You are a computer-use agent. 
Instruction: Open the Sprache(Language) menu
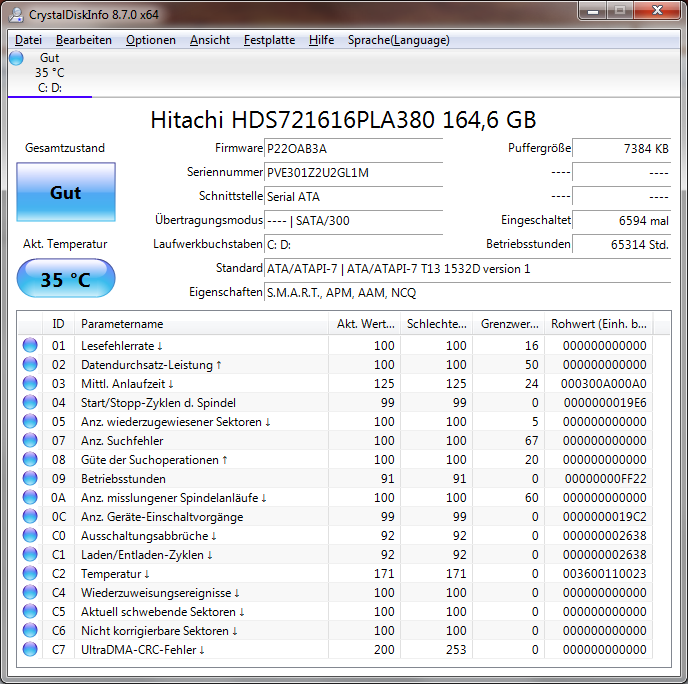click(x=398, y=40)
